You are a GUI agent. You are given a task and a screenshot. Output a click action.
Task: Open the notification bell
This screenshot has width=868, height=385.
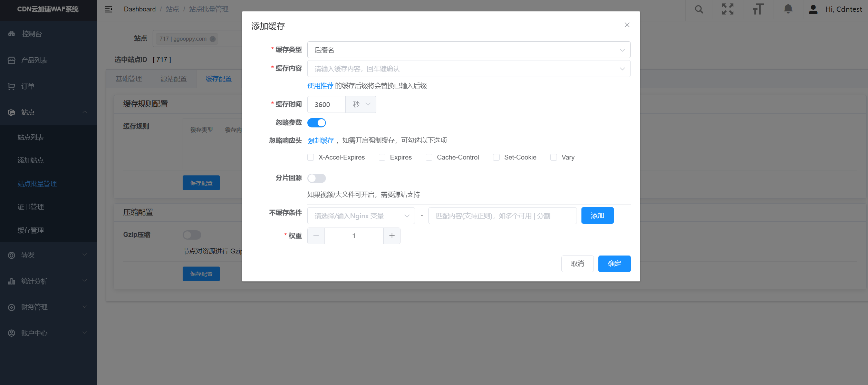[788, 9]
